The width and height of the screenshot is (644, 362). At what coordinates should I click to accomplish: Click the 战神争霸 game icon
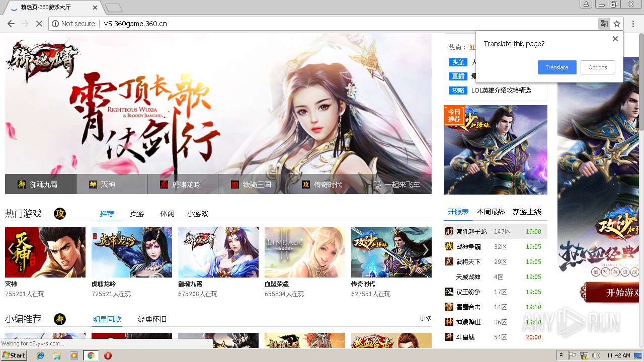449,246
